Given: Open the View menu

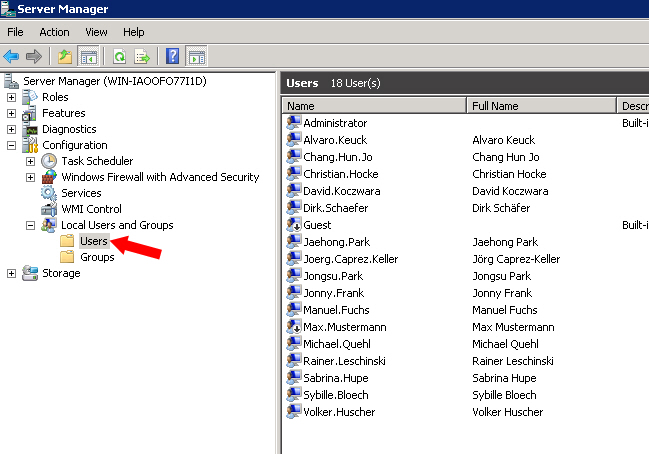Looking at the screenshot, I should click(x=96, y=32).
